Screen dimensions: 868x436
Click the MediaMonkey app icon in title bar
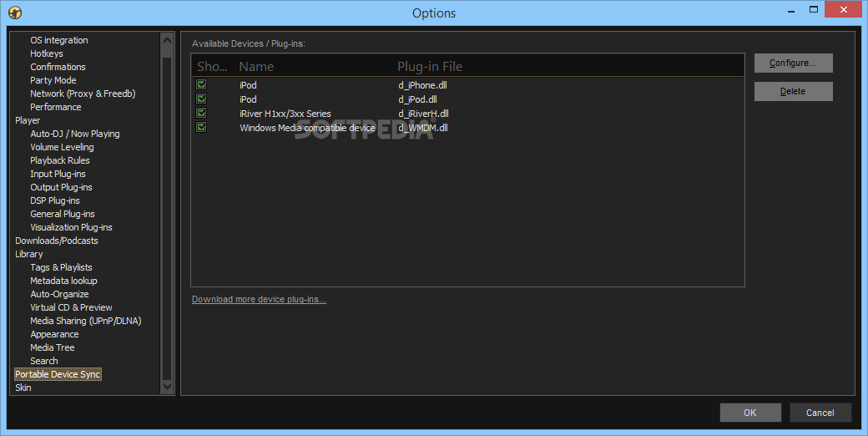coord(15,13)
